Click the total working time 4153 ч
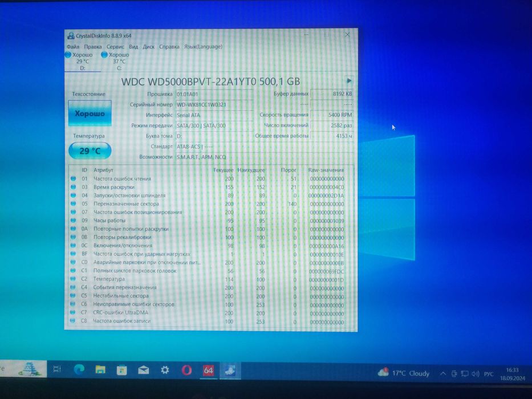Viewport: 532px width, 399px height. click(x=332, y=136)
